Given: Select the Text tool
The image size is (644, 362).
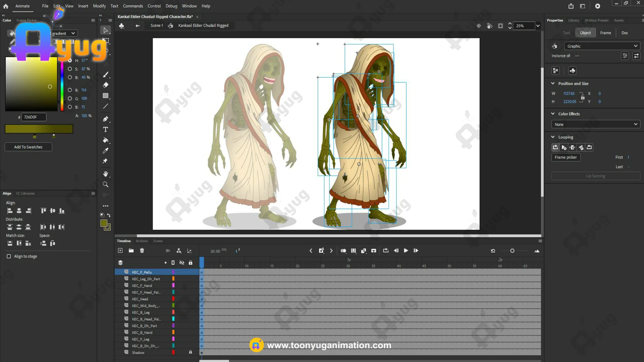Looking at the screenshot, I should click(105, 130).
